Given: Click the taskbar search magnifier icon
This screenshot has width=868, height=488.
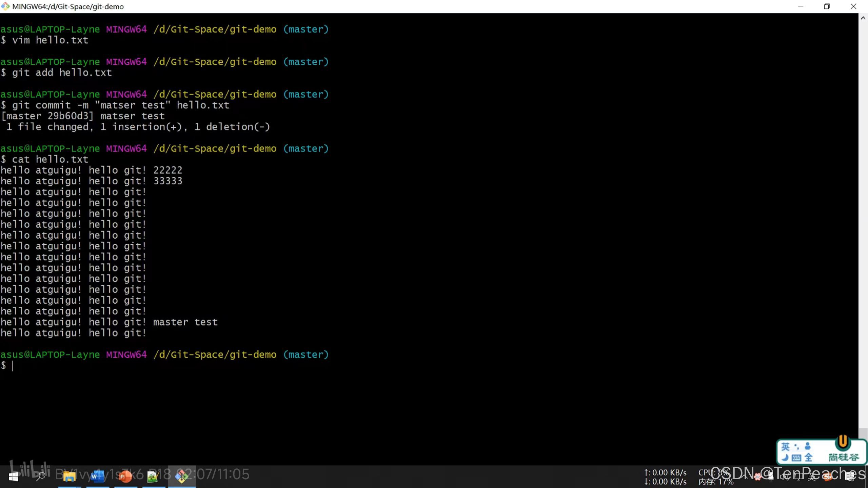Looking at the screenshot, I should pos(41,477).
